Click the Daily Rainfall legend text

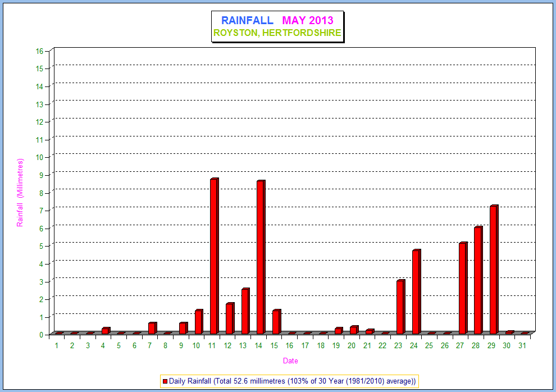[292, 381]
